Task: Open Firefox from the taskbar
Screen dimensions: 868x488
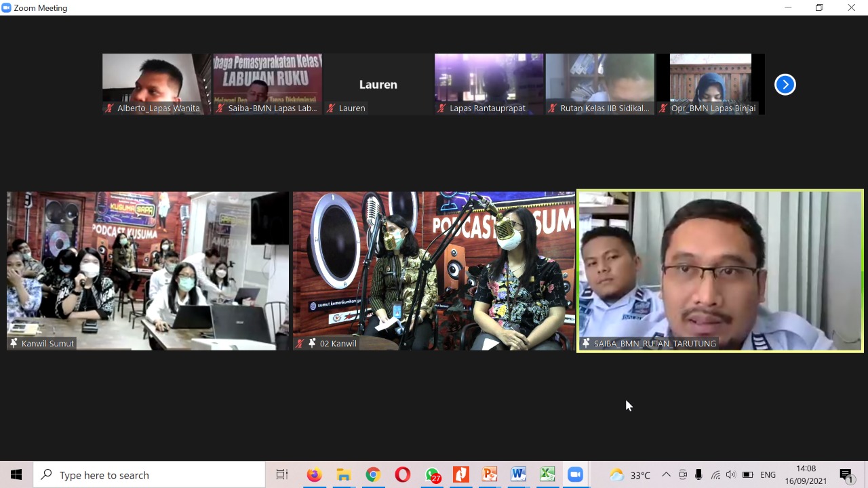Action: (314, 474)
